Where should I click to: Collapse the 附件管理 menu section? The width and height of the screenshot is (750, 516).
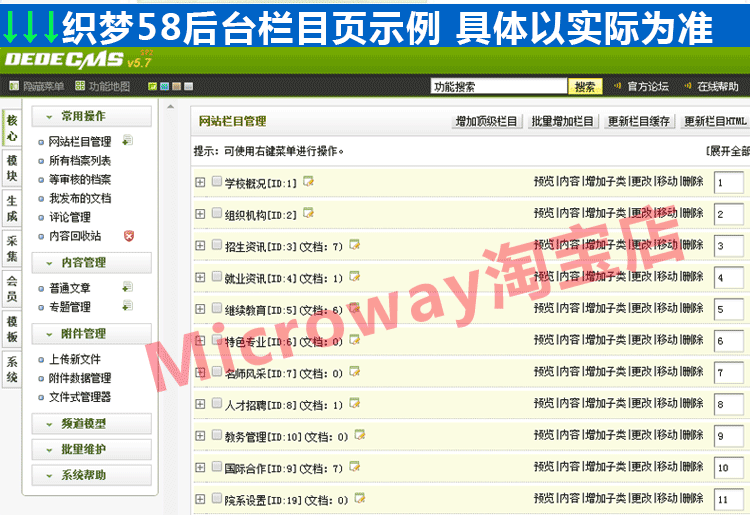point(91,333)
